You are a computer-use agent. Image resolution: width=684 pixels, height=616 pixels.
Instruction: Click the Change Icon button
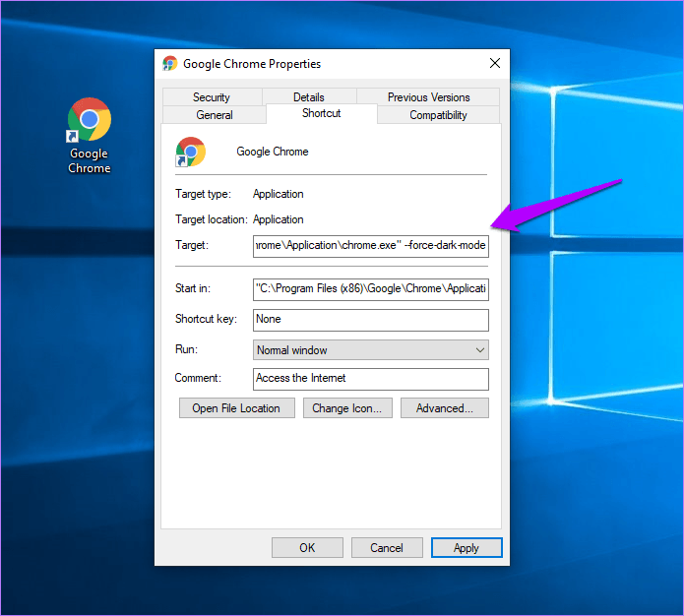click(347, 408)
